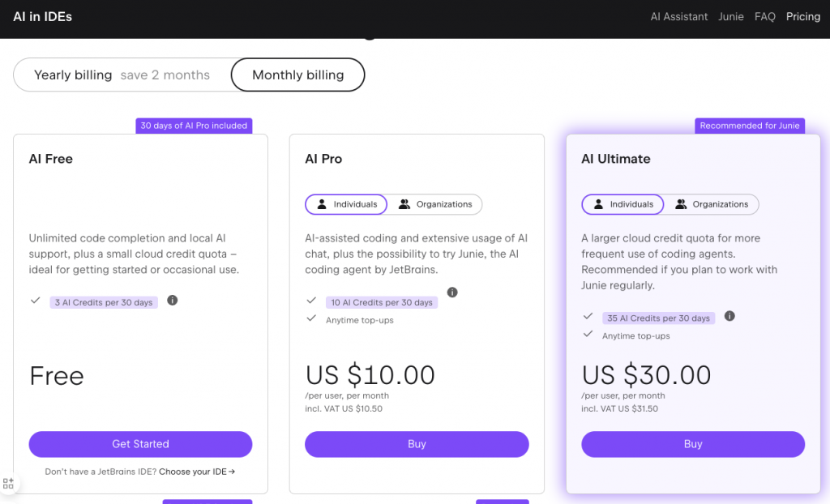
Task: Open the FAQ nav link
Action: [764, 17]
